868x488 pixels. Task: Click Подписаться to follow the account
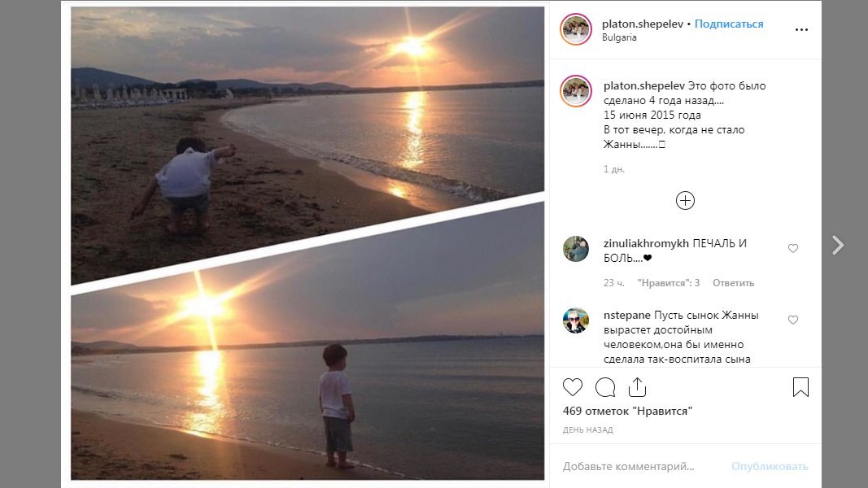tap(728, 24)
